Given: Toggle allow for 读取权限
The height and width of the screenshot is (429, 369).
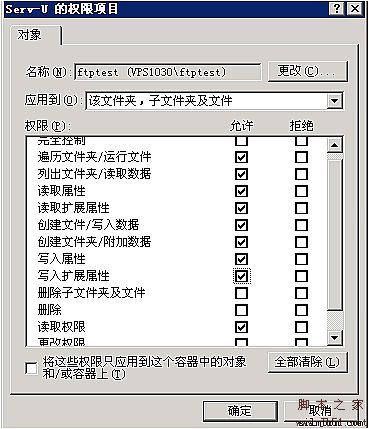Looking at the screenshot, I should (241, 327).
